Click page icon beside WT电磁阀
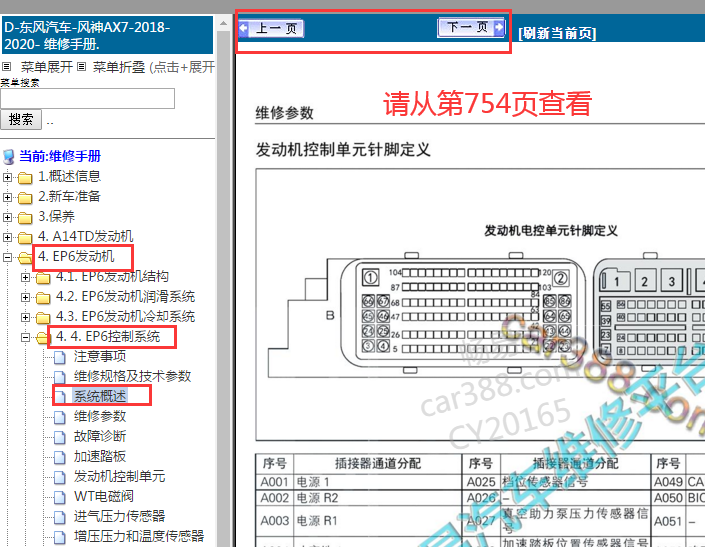Screen dimensions: 705x547 coord(60,498)
